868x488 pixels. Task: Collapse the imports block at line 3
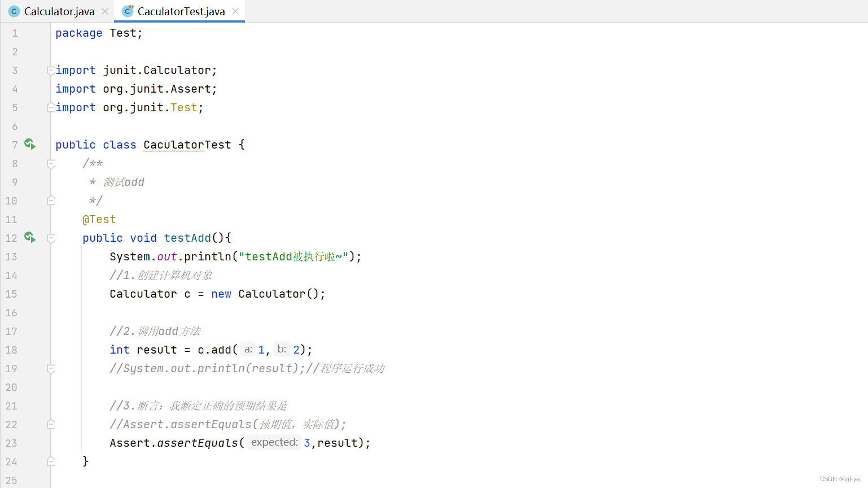pyautogui.click(x=51, y=71)
